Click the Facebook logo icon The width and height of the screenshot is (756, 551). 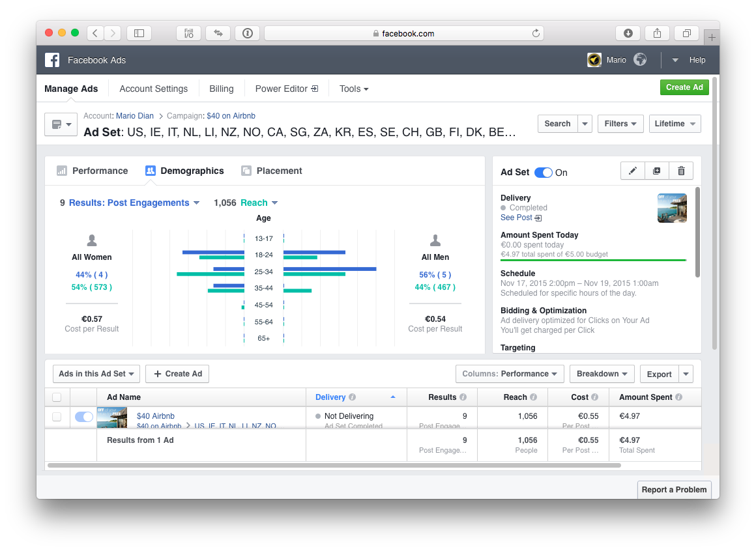click(52, 60)
